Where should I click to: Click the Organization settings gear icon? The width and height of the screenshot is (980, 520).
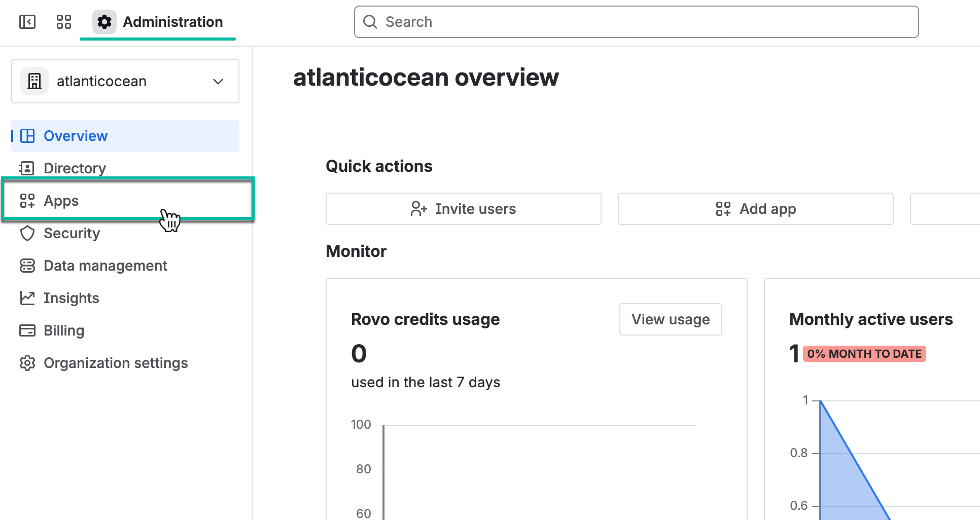tap(27, 363)
